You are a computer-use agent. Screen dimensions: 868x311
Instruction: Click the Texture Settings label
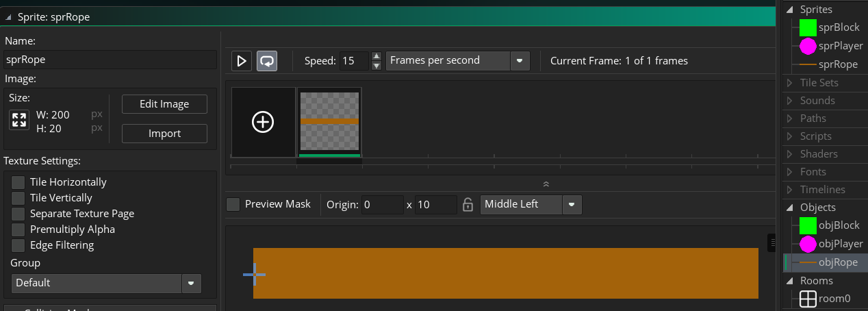click(42, 162)
